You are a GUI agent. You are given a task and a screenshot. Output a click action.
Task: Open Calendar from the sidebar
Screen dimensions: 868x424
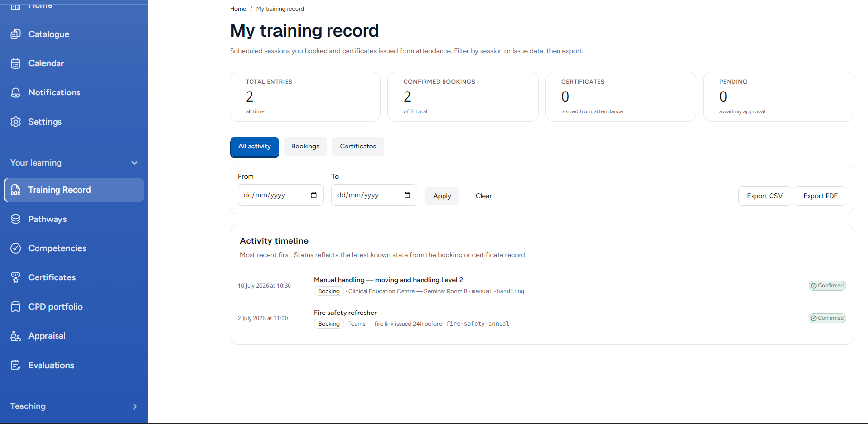click(74, 63)
